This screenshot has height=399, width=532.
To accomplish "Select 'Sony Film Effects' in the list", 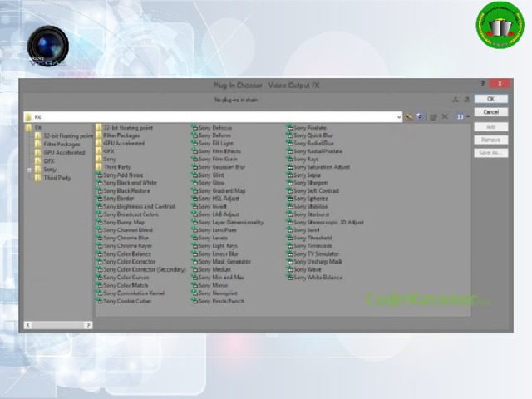I will tap(219, 151).
